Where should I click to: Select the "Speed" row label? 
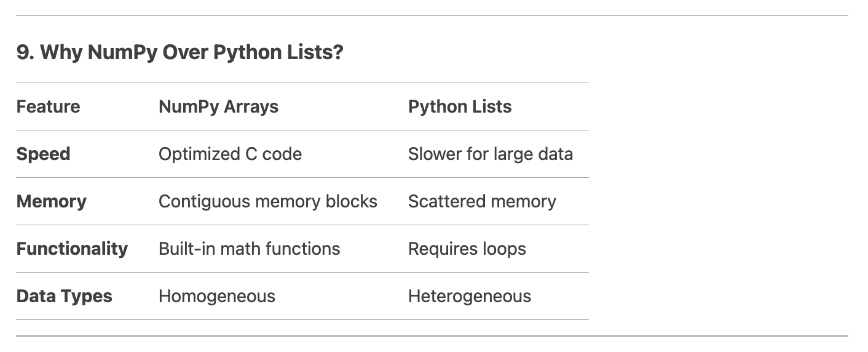[x=43, y=154]
